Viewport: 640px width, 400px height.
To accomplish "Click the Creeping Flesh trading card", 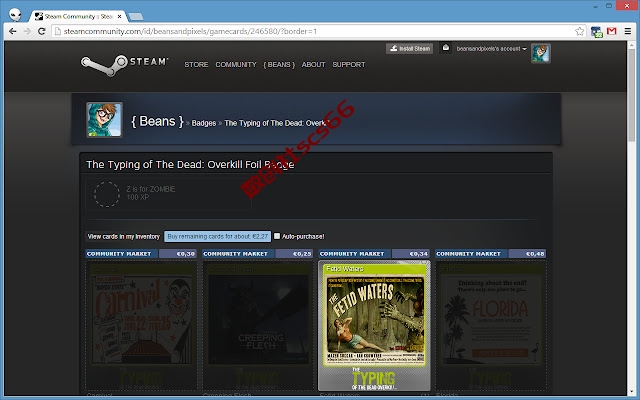I will 257,326.
